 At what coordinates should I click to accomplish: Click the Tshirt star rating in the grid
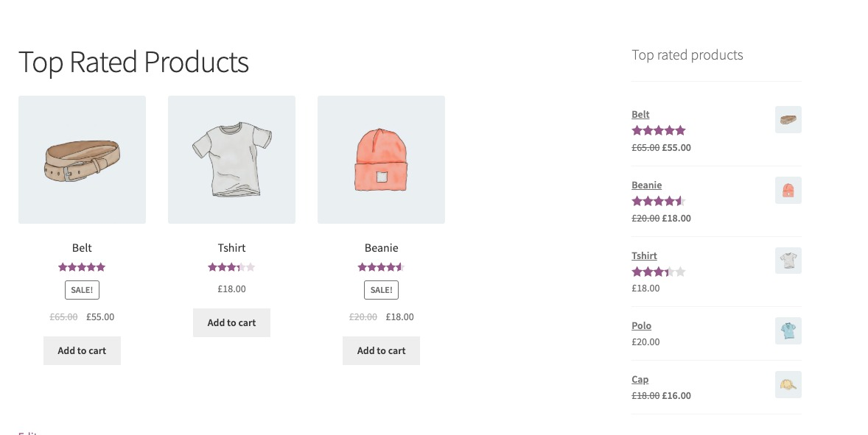coord(231,267)
